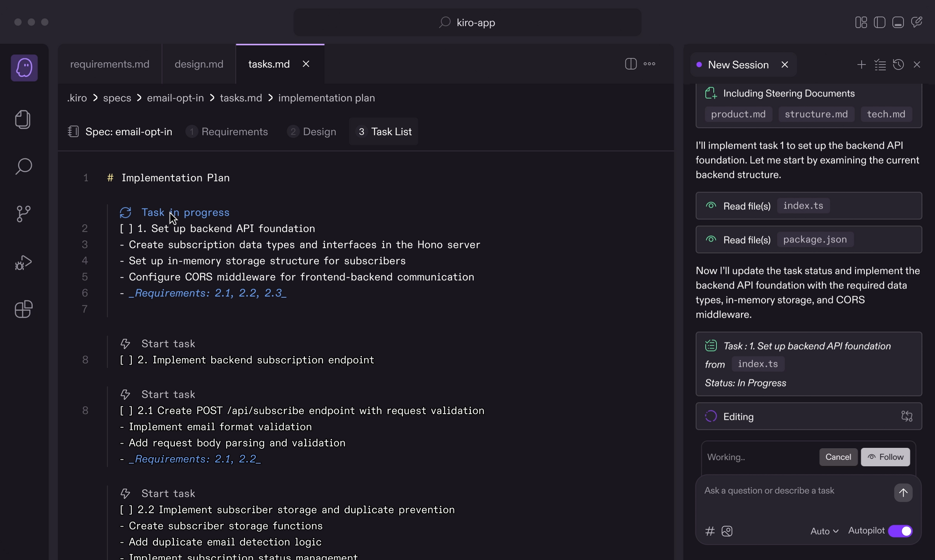Click the split editor icon

(631, 64)
